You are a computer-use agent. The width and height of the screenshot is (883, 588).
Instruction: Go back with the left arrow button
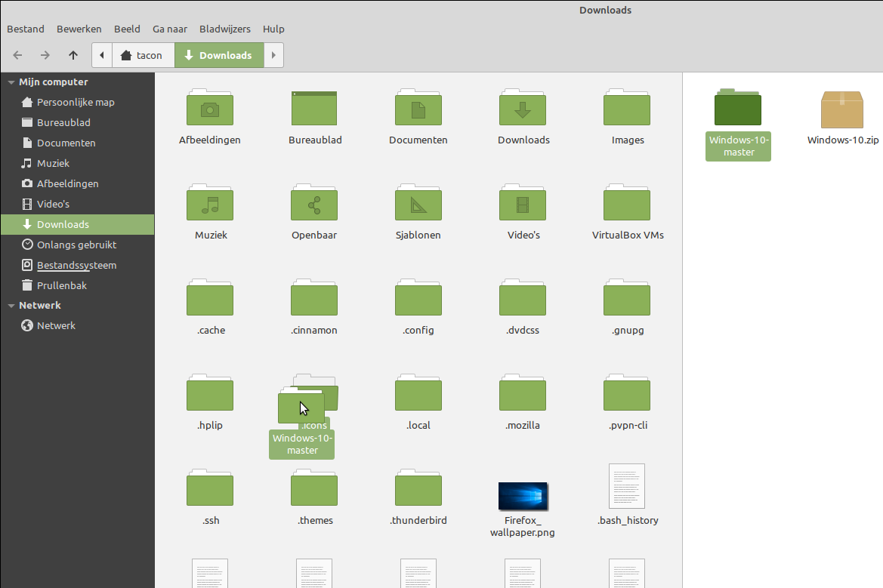18,55
